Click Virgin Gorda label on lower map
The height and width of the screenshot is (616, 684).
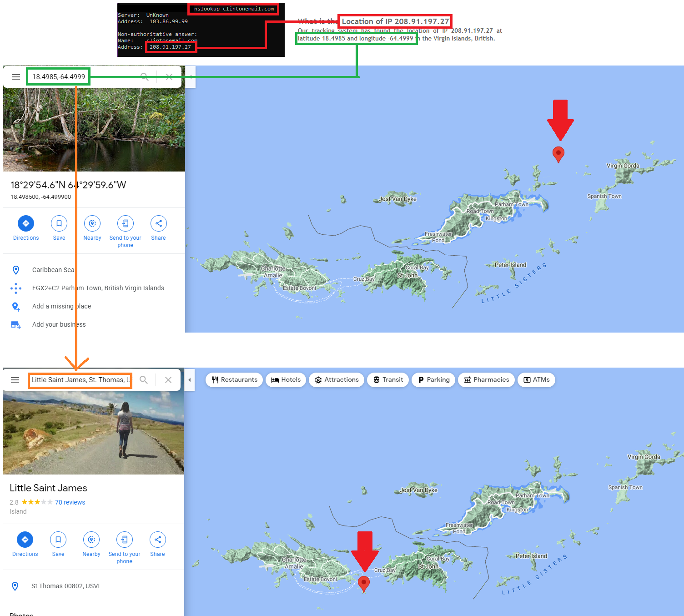point(644,457)
